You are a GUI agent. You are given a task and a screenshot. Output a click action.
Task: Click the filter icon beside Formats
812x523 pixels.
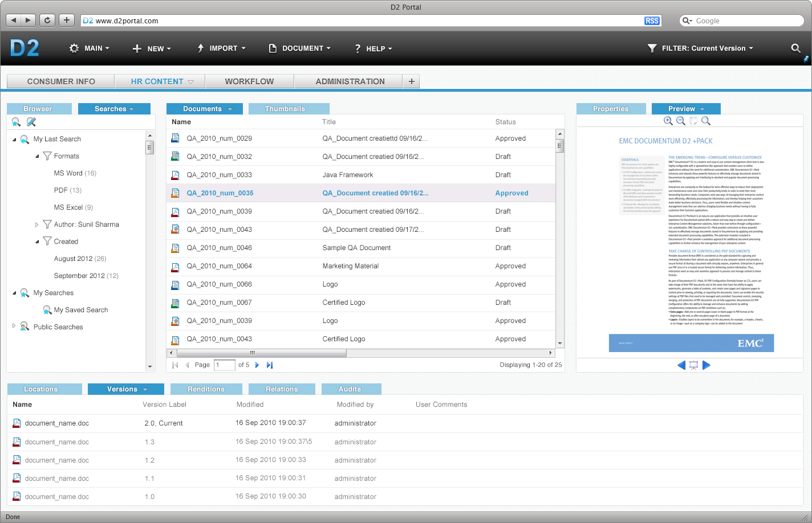click(47, 156)
